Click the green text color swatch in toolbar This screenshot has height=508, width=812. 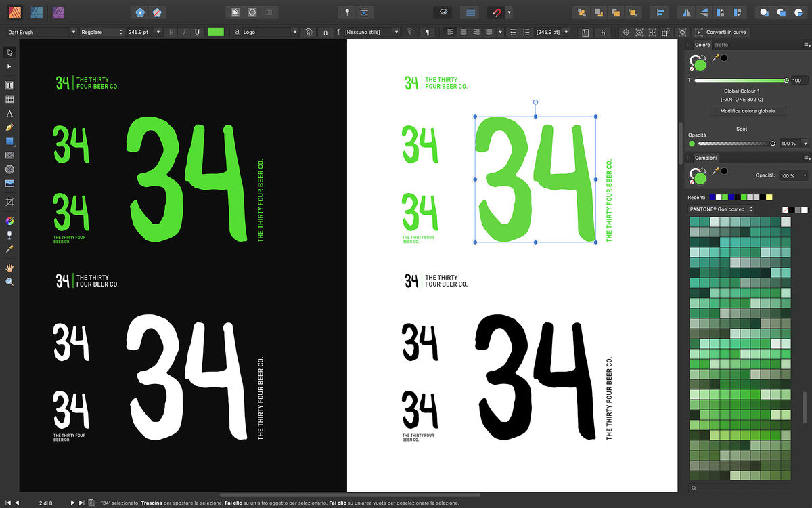(x=216, y=32)
